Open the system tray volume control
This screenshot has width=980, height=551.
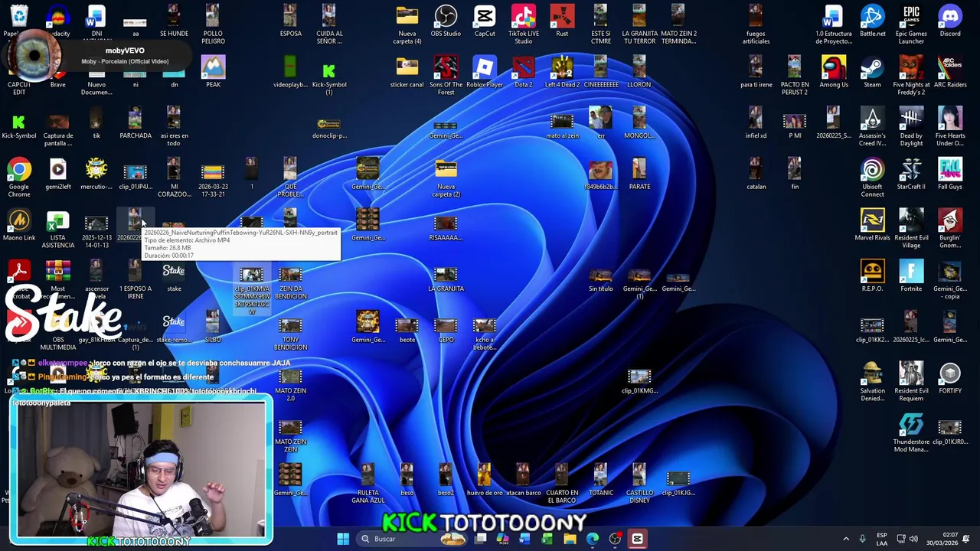(x=913, y=539)
